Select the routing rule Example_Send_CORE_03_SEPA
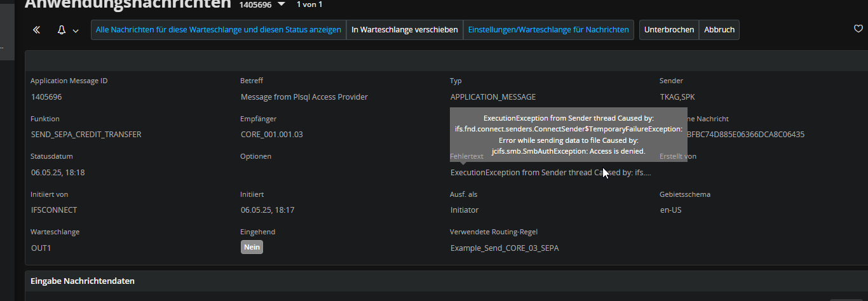Screen dimensions: 868x301 [x=505, y=248]
